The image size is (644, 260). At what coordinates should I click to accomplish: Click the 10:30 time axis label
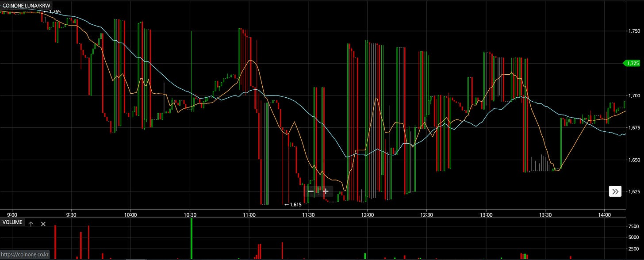point(190,214)
